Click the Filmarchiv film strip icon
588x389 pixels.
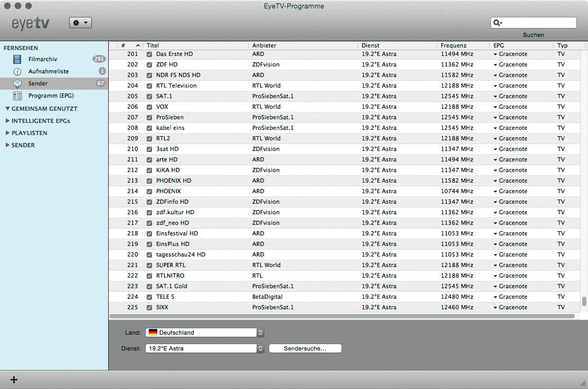pos(17,59)
